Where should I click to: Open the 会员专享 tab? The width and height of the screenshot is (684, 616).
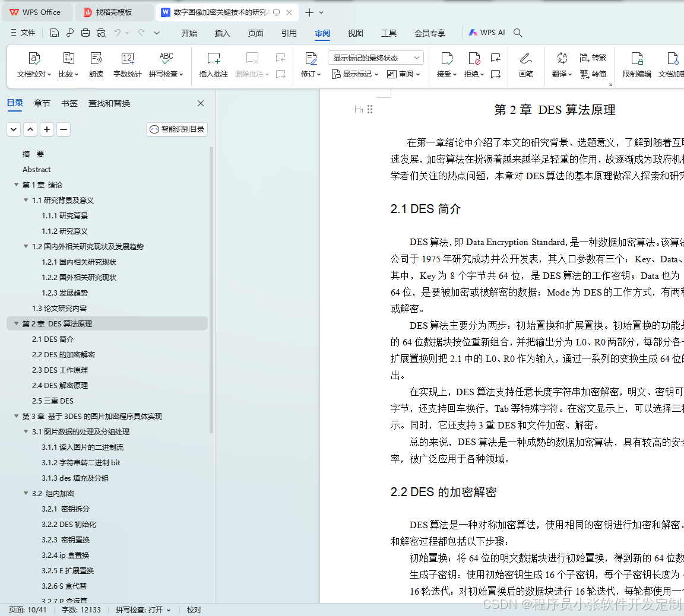tap(430, 33)
